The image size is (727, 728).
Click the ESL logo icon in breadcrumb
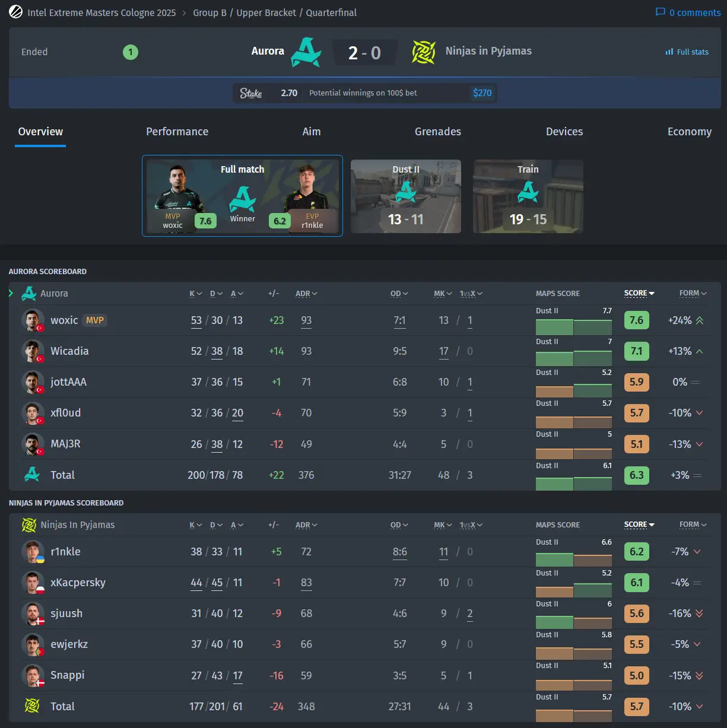pyautogui.click(x=15, y=12)
